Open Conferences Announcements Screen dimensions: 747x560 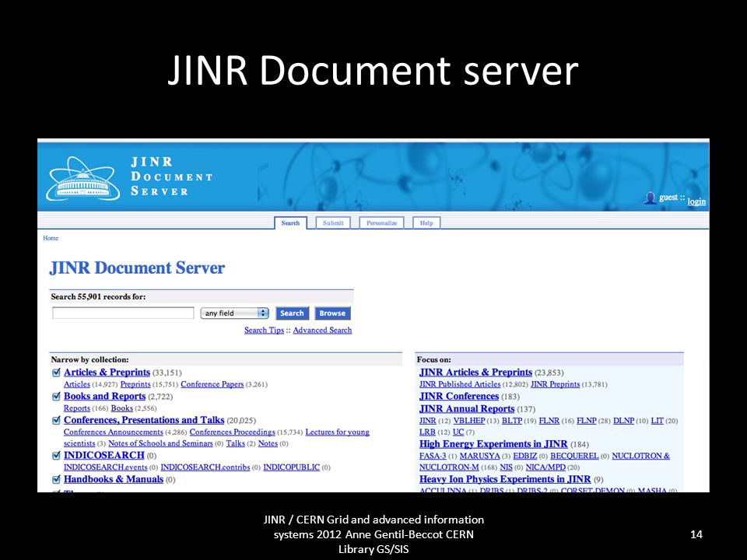pos(114,432)
